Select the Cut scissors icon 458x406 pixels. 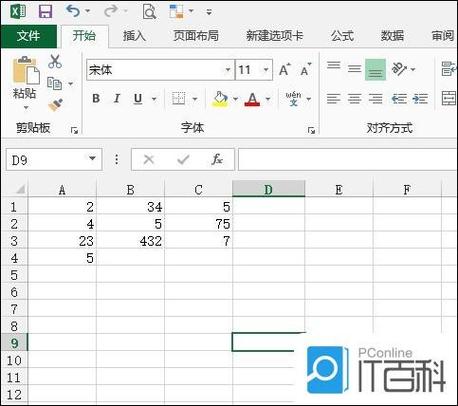(55, 62)
